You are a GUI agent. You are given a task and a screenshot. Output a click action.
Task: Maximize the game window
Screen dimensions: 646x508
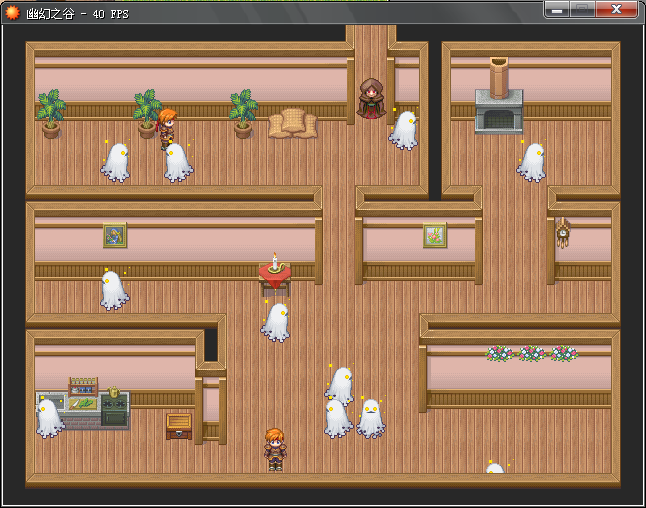tap(582, 10)
